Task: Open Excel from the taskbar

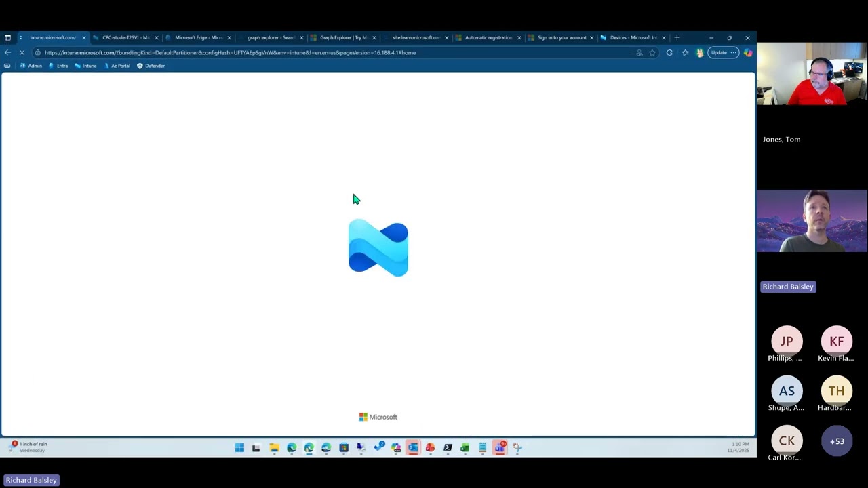Action: (465, 447)
